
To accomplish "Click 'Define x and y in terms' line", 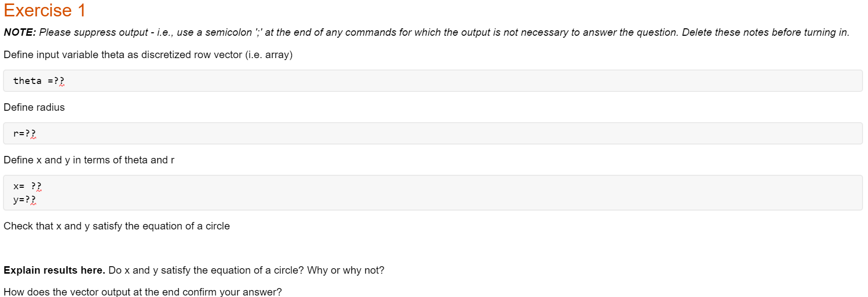I will coord(89,160).
